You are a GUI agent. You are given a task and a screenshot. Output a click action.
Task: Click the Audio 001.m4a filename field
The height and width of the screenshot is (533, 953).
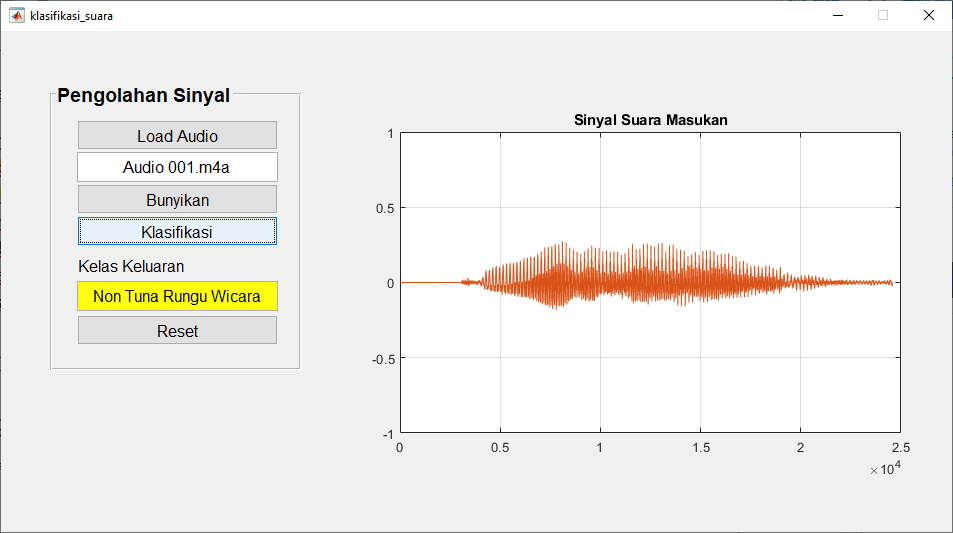coord(177,167)
